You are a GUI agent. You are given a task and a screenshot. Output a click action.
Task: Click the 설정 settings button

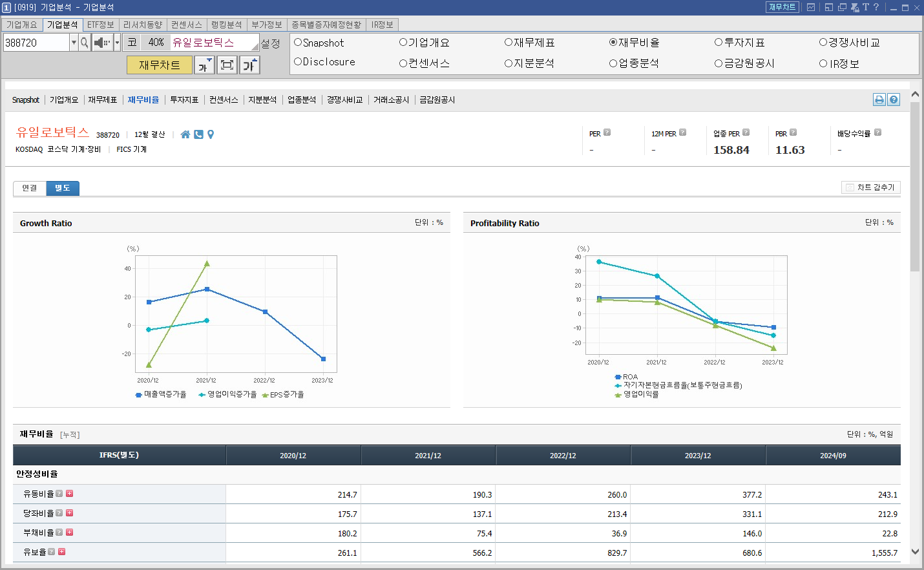[271, 43]
